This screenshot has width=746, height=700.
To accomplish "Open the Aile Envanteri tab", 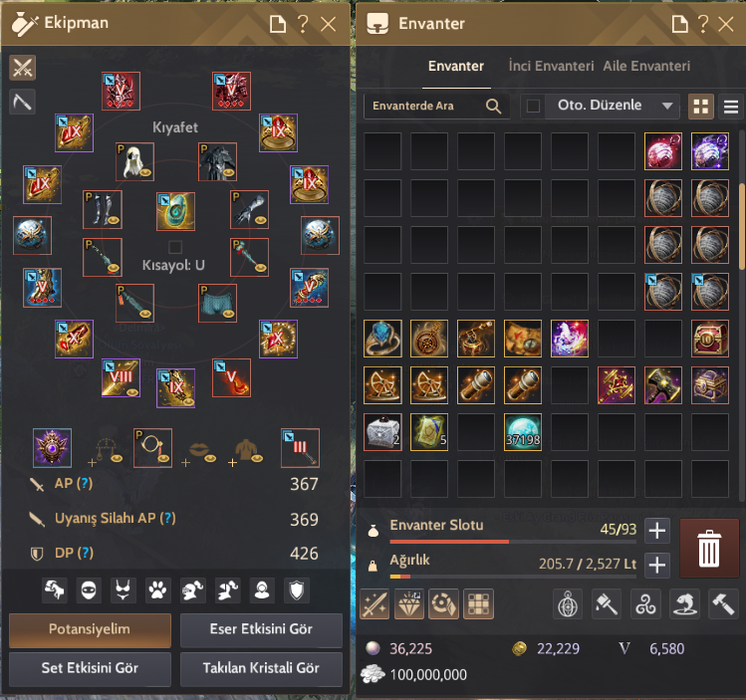I will (x=646, y=66).
